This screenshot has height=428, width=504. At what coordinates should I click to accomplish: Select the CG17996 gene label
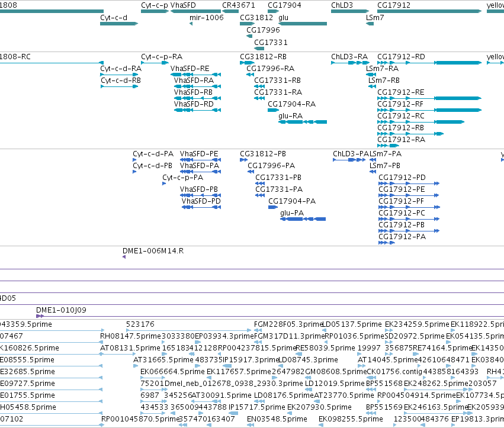(263, 30)
